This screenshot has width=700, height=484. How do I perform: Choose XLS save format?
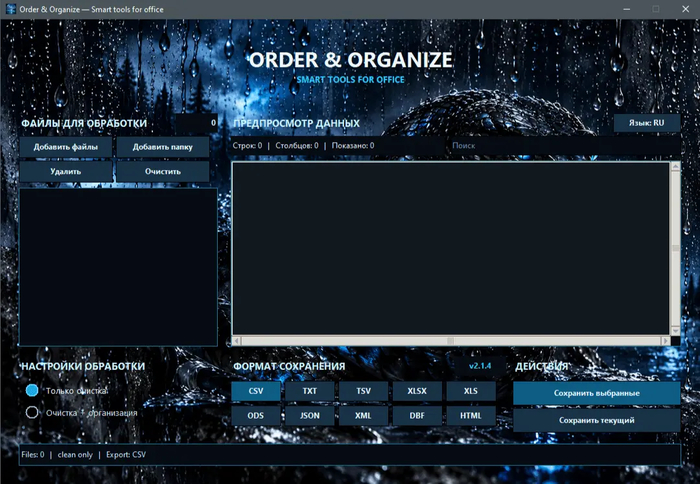point(471,391)
